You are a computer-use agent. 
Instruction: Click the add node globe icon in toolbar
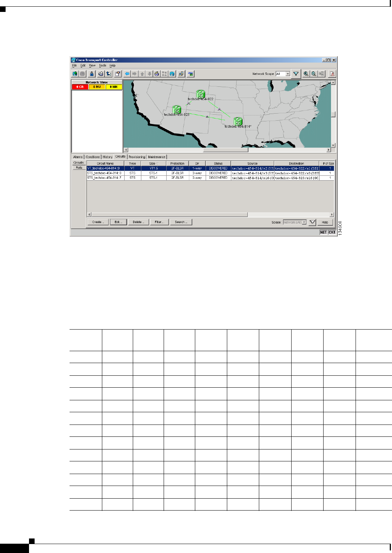pyautogui.click(x=75, y=74)
